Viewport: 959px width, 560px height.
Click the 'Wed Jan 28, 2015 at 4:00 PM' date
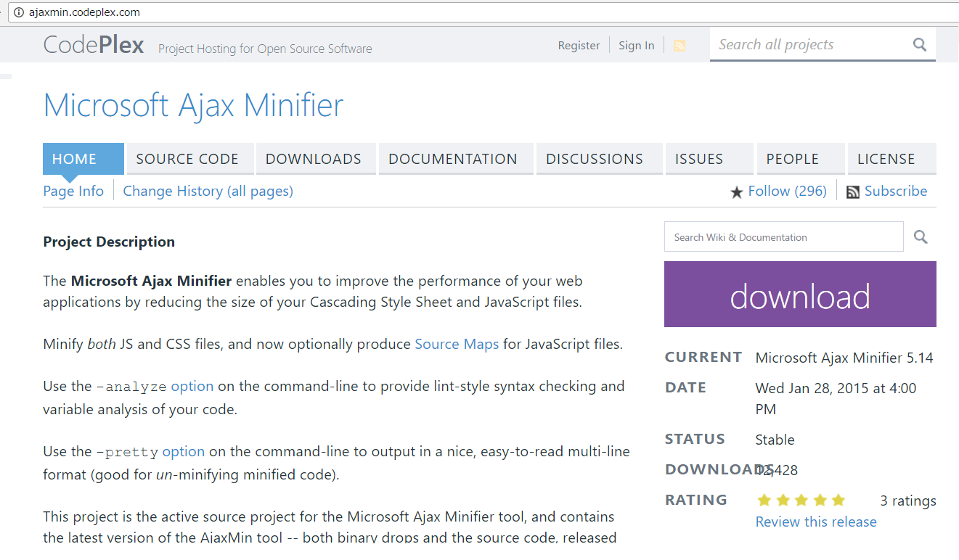[836, 399]
